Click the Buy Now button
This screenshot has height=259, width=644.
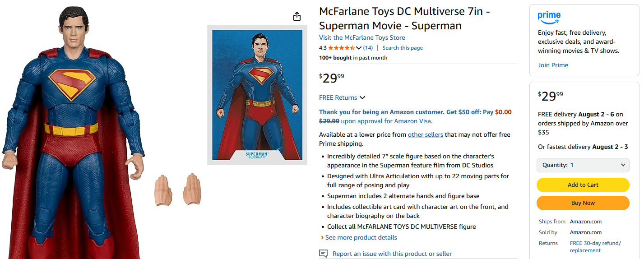click(583, 203)
